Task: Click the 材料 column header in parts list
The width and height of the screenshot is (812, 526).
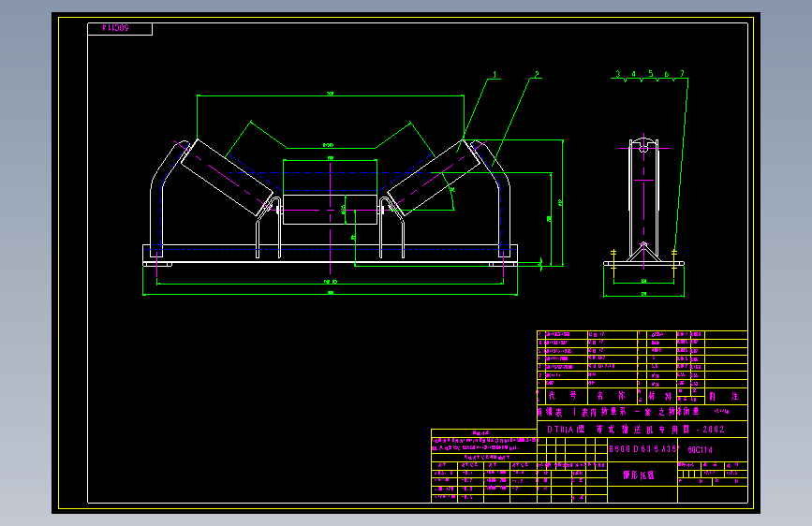Action: click(659, 396)
